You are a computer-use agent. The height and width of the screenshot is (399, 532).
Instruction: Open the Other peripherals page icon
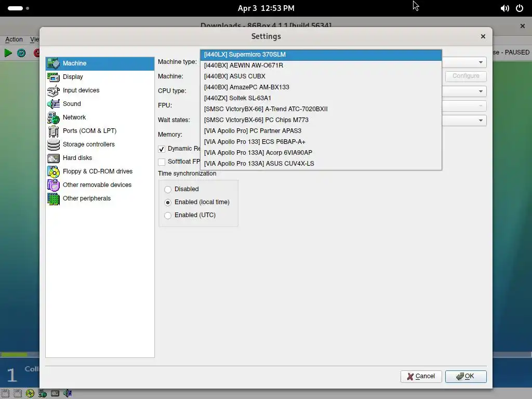54,198
